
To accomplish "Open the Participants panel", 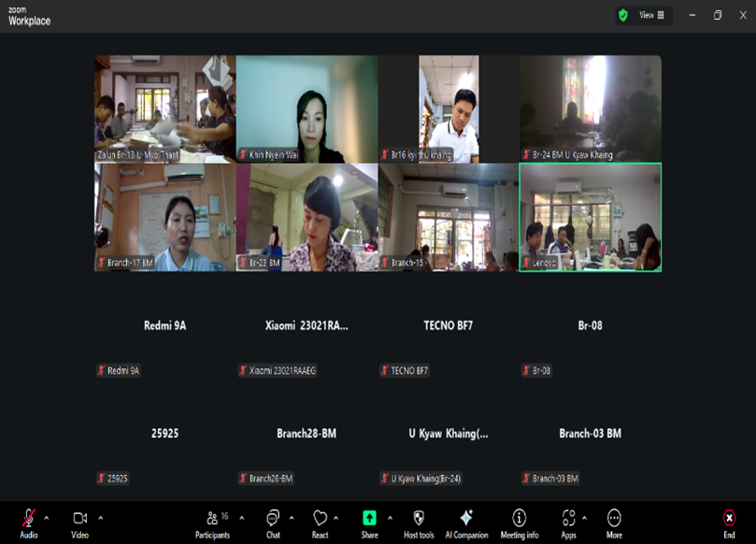I will point(213,521).
